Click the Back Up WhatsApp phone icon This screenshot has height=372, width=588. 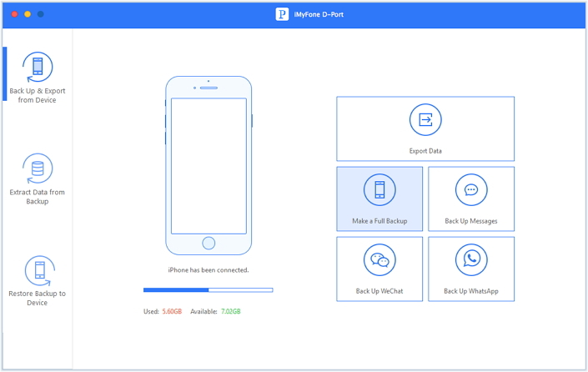471,259
